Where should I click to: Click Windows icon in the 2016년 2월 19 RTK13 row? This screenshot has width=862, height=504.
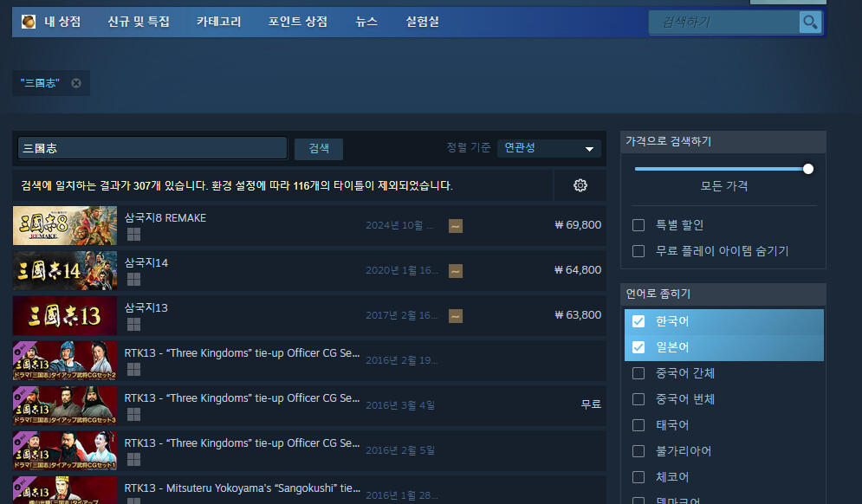pyautogui.click(x=133, y=370)
